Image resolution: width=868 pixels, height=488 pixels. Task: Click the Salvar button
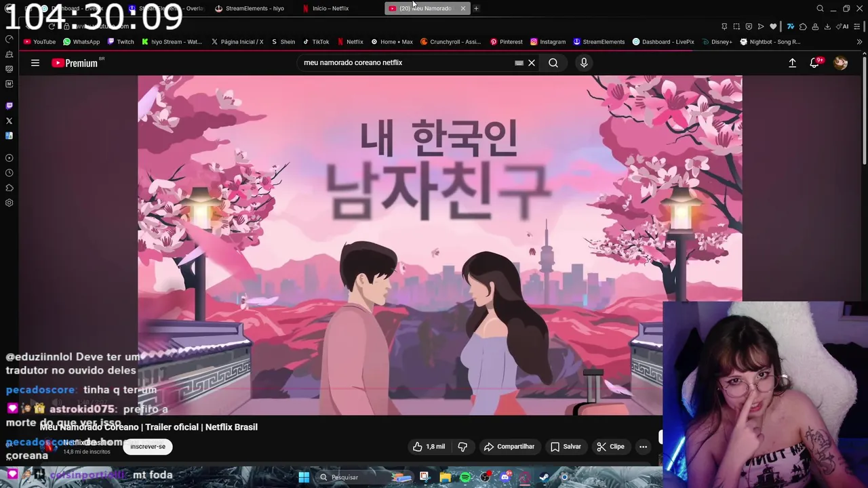pyautogui.click(x=566, y=447)
